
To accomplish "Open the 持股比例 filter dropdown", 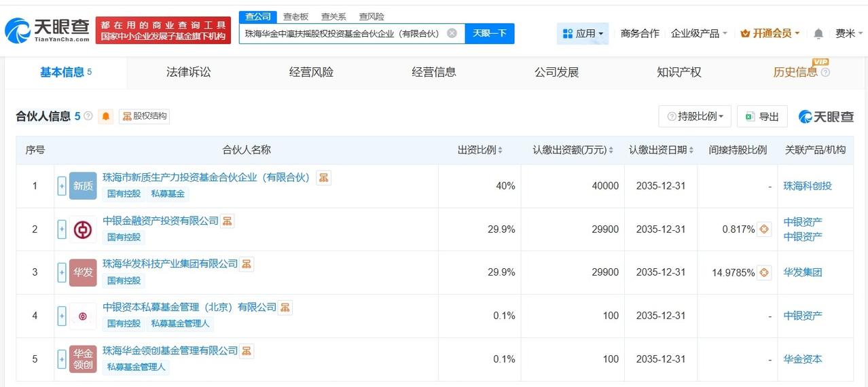I will (x=695, y=116).
